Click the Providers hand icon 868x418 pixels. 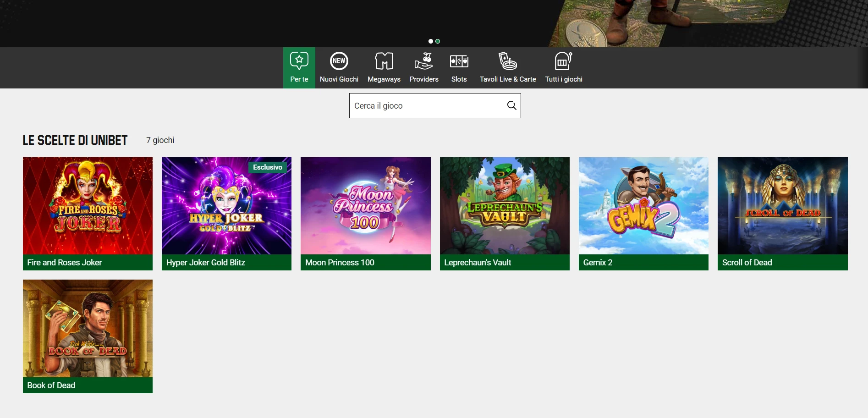424,61
